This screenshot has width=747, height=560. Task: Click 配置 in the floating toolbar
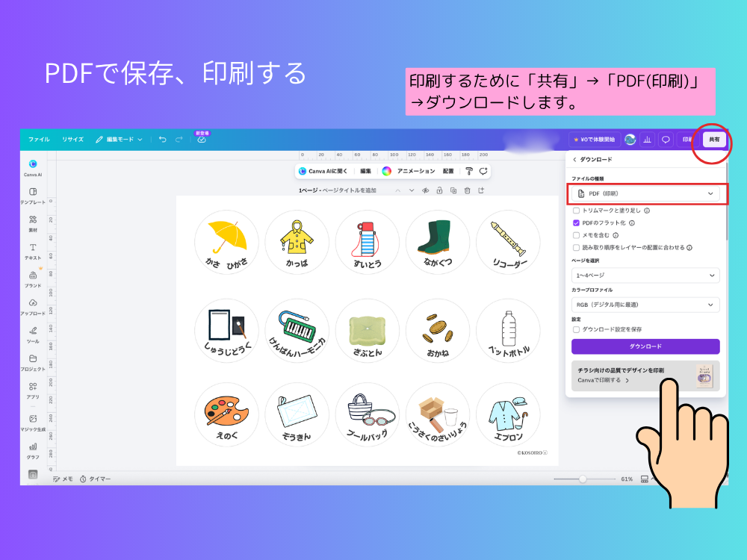[448, 171]
